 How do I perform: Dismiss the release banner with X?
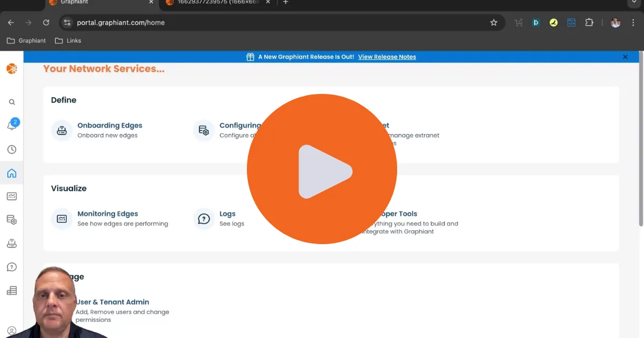tap(625, 57)
